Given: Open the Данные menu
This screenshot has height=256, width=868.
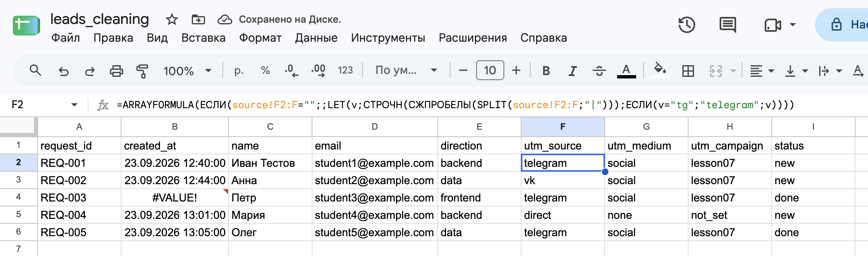Looking at the screenshot, I should (316, 38).
